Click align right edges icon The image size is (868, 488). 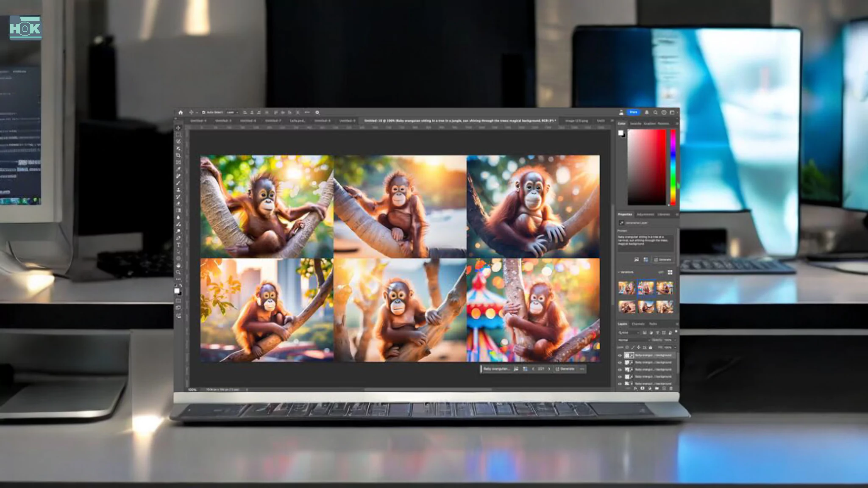(x=259, y=112)
